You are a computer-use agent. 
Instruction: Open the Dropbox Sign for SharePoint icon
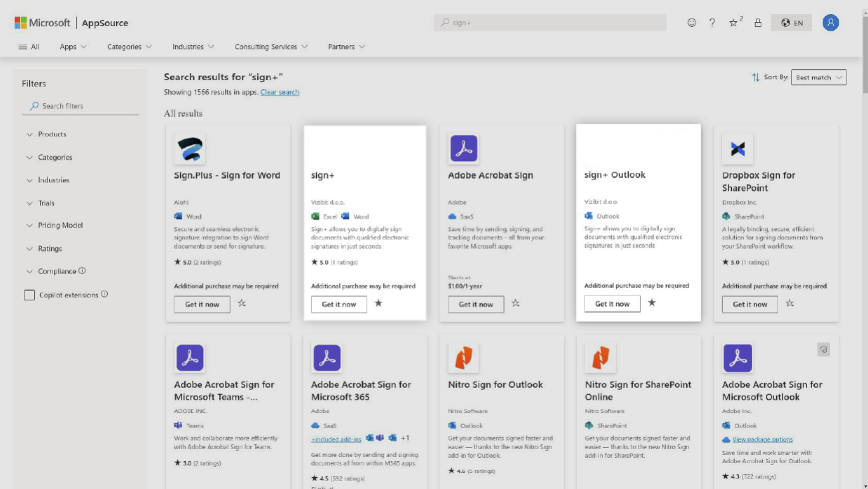(738, 148)
